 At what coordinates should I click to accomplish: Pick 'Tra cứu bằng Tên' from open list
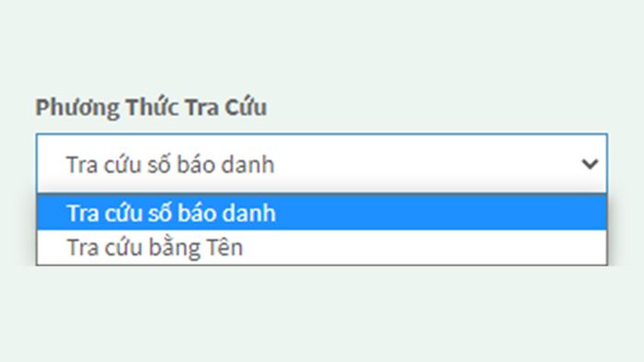pos(322,247)
